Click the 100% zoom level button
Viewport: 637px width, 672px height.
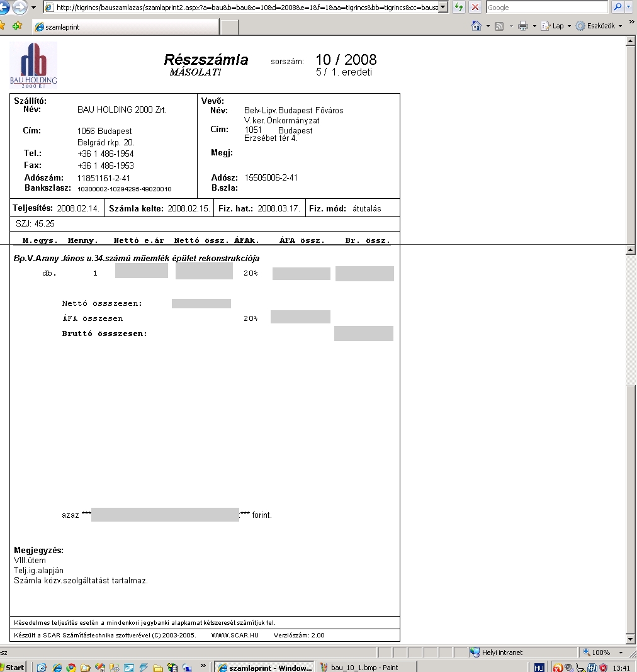(x=597, y=652)
